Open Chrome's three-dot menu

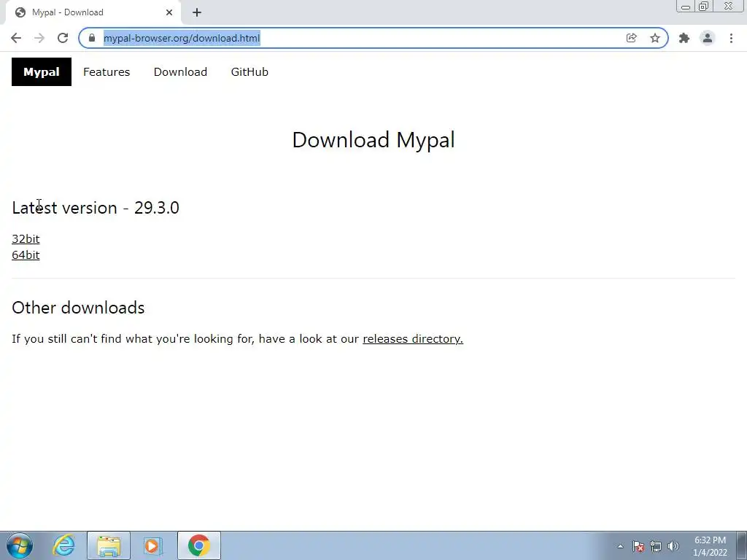click(x=731, y=38)
